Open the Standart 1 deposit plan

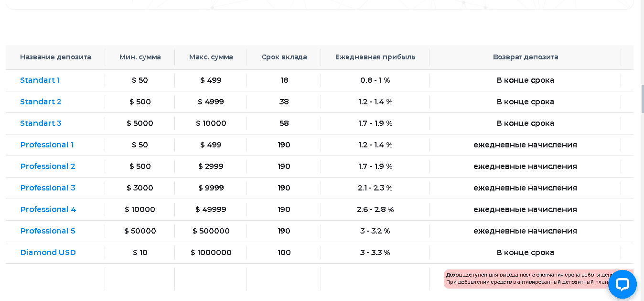tap(40, 80)
